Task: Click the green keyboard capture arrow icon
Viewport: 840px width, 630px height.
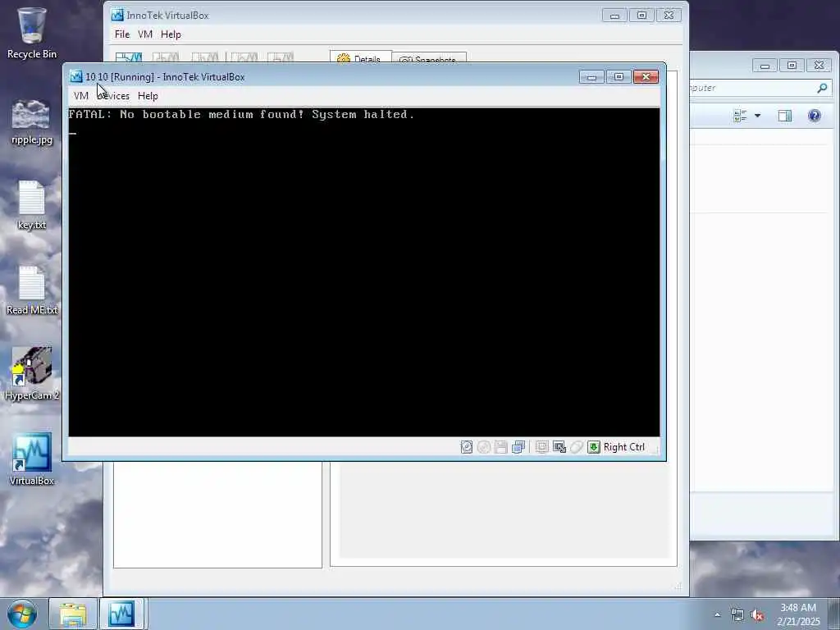Action: pos(594,447)
